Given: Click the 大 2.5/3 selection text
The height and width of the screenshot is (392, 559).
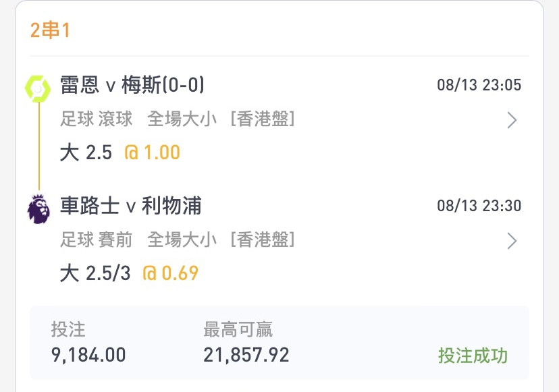Looking at the screenshot, I should 95,273.
